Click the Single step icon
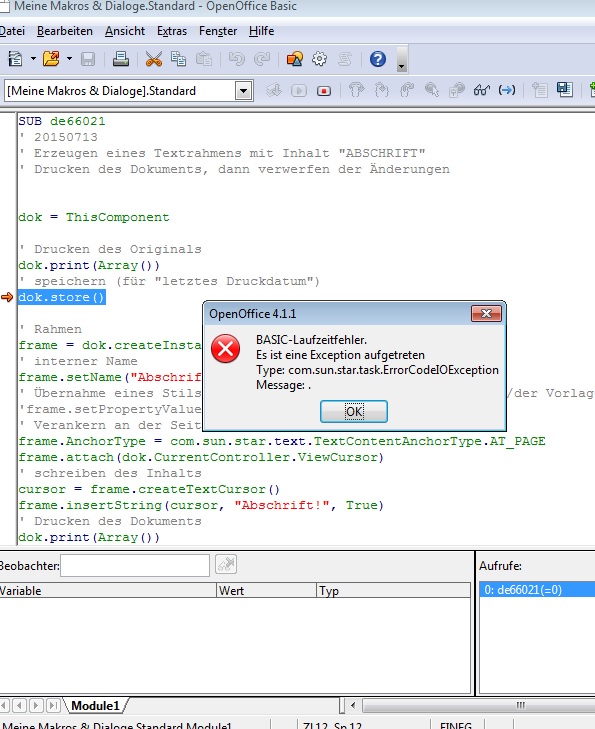 [x=382, y=90]
